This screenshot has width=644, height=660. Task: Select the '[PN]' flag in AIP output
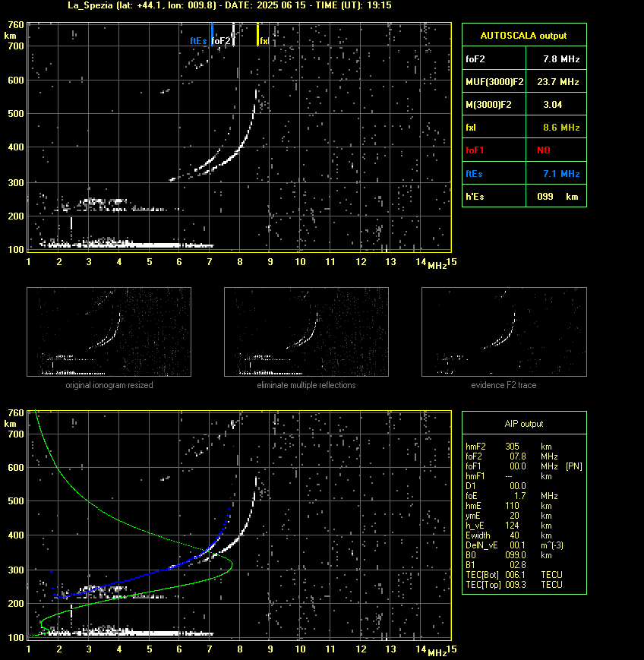click(574, 466)
